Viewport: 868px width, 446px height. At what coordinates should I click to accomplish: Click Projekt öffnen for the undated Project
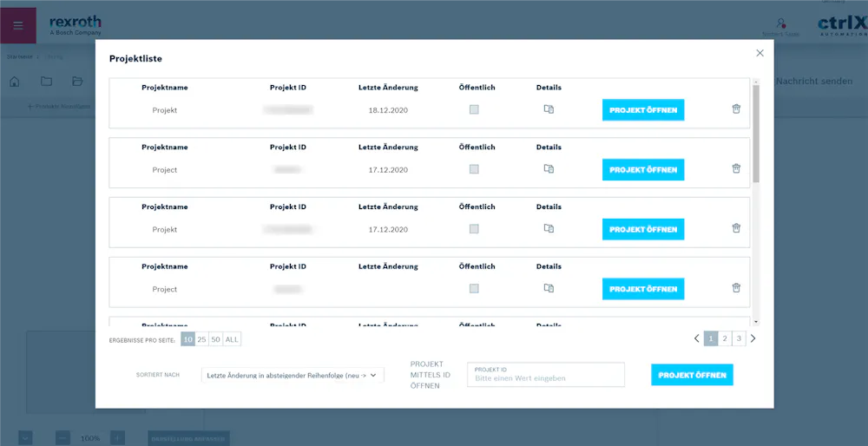click(x=643, y=289)
